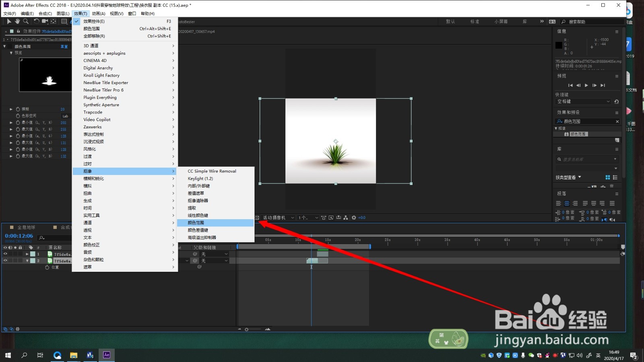Open the 段落 panel menu
644x362 pixels.
click(617, 194)
